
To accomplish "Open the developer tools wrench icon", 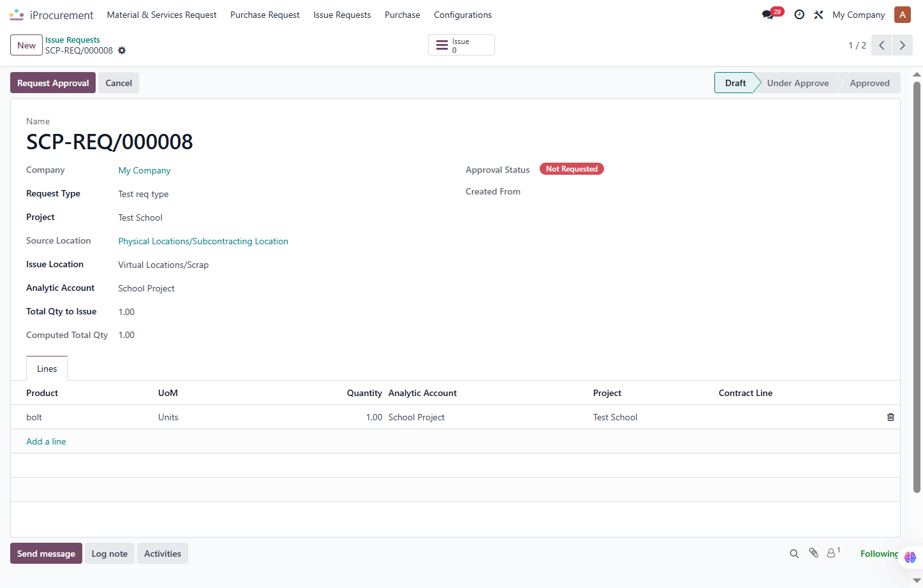I will pyautogui.click(x=818, y=15).
